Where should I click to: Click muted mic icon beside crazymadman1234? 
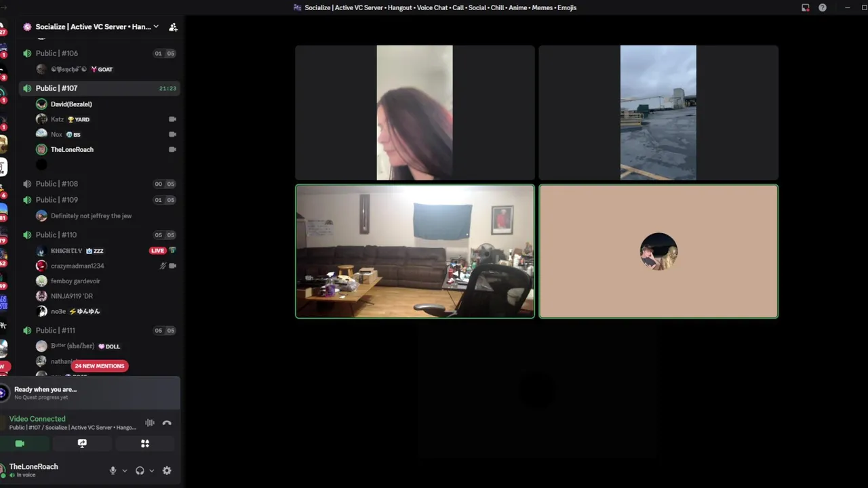[163, 266]
